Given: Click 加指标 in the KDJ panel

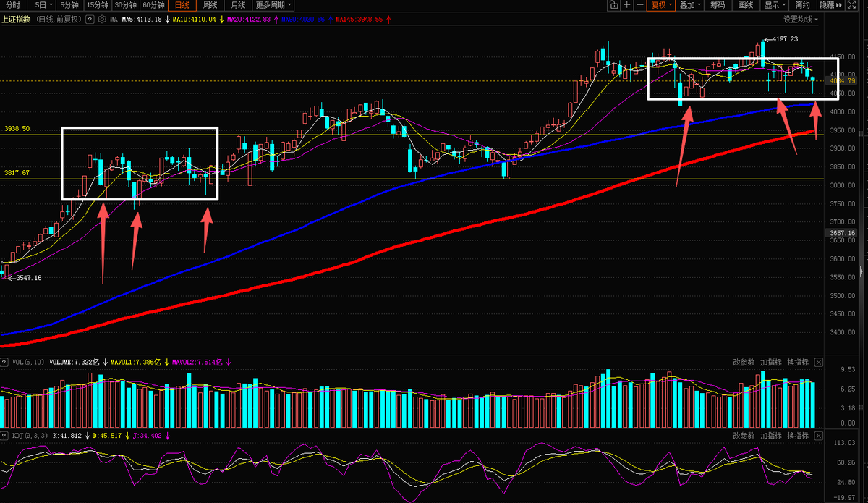Looking at the screenshot, I should click(770, 436).
